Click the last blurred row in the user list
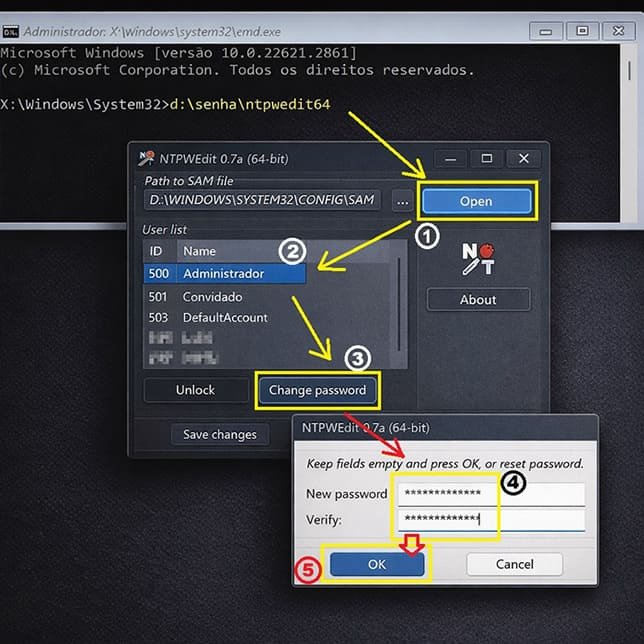This screenshot has height=644, width=644. click(182, 358)
